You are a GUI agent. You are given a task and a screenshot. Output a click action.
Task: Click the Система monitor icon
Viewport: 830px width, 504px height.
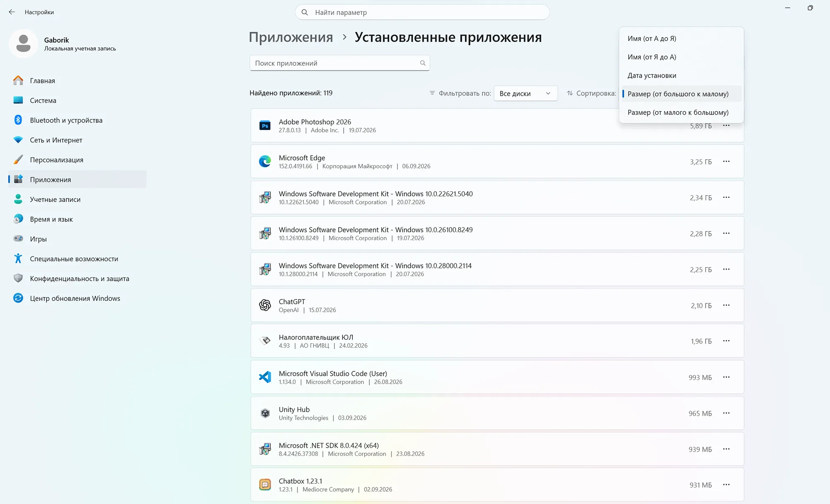[18, 100]
